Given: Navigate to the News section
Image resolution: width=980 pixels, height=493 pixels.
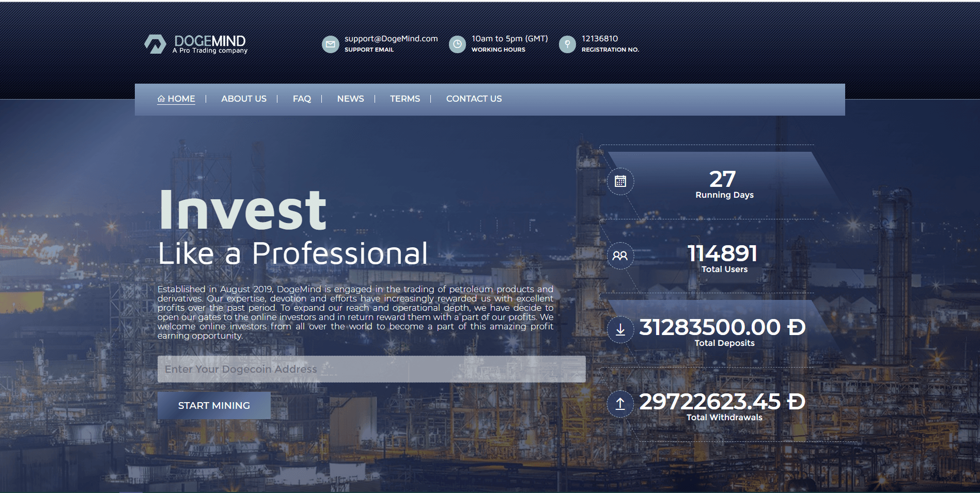Looking at the screenshot, I should (x=350, y=99).
